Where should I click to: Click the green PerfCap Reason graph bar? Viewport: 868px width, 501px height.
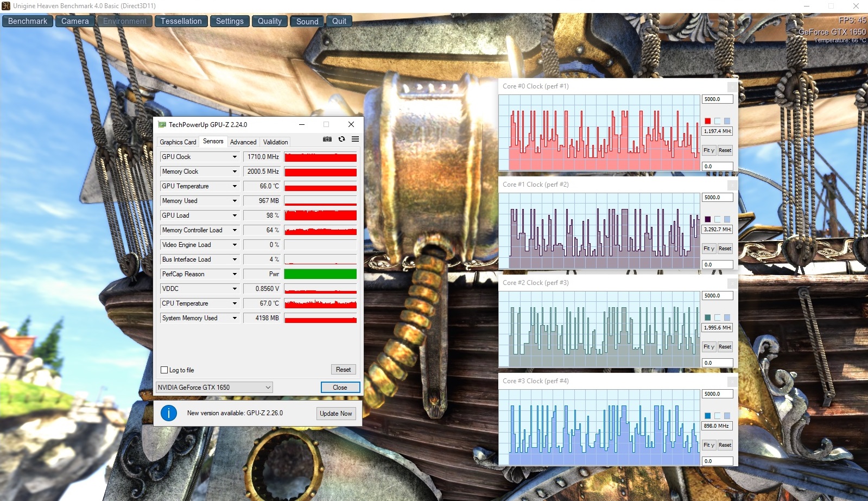320,274
